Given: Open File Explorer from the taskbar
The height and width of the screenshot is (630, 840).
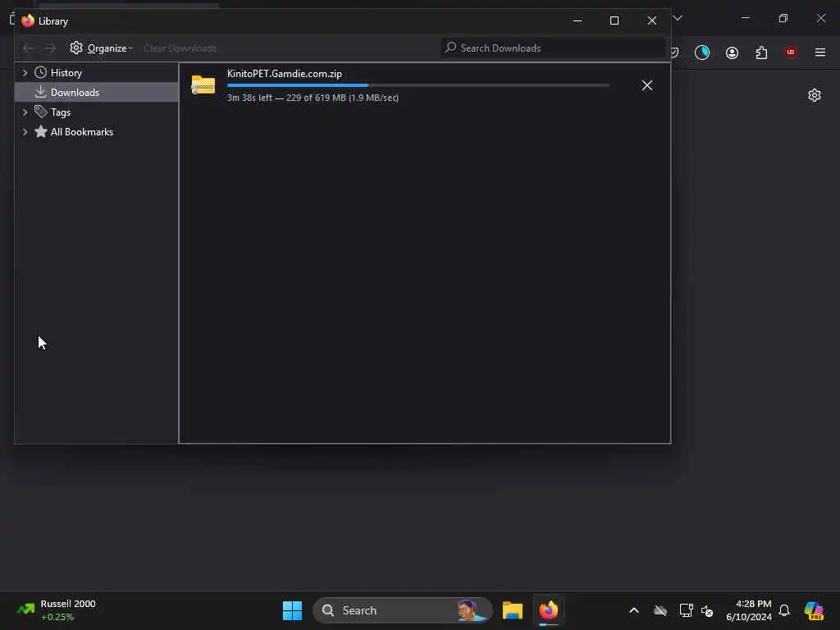Looking at the screenshot, I should [x=513, y=610].
